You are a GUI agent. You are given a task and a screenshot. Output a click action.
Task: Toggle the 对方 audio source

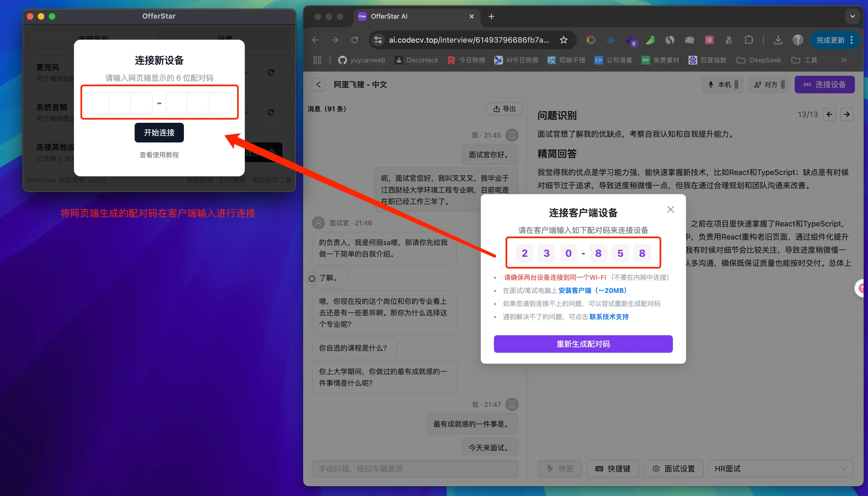769,84
